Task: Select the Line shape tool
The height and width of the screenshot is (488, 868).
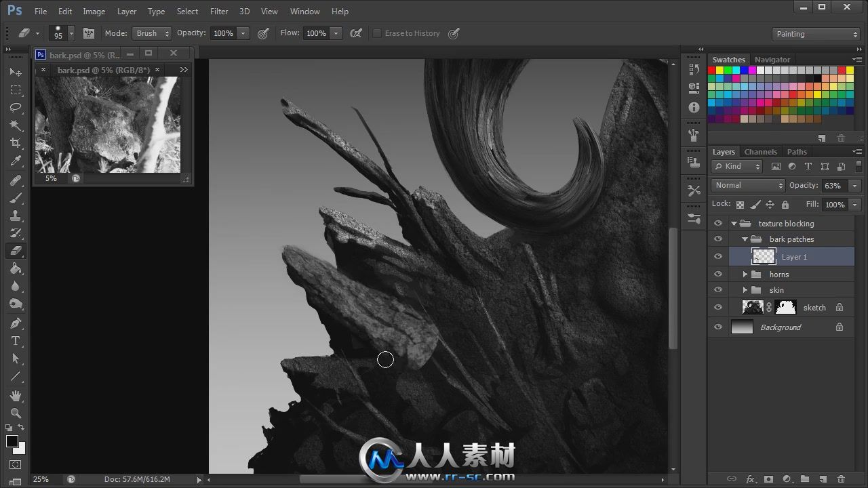Action: click(16, 377)
